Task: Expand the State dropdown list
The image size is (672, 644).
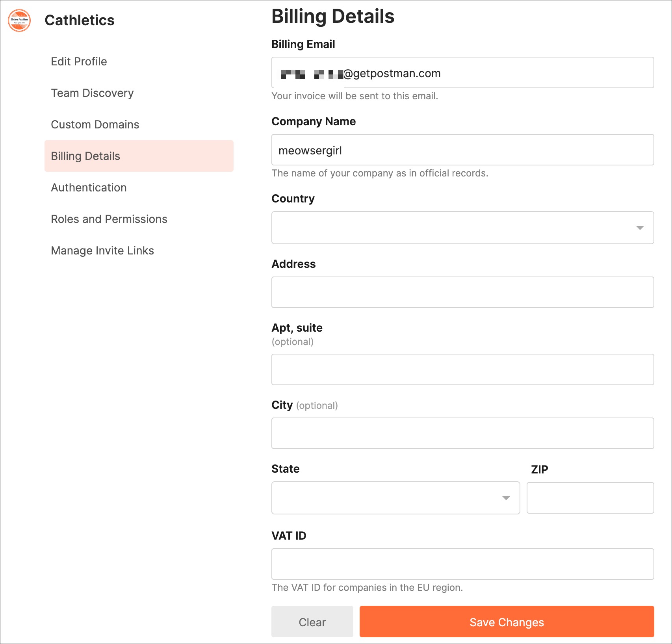Action: (395, 498)
